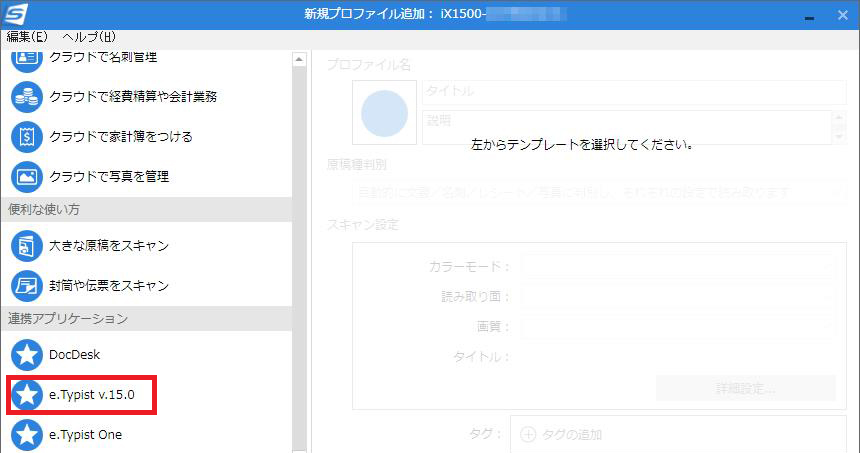Image resolution: width=860 pixels, height=453 pixels.
Task: Select the e.Typist v.15.0 label
Action: click(x=92, y=395)
